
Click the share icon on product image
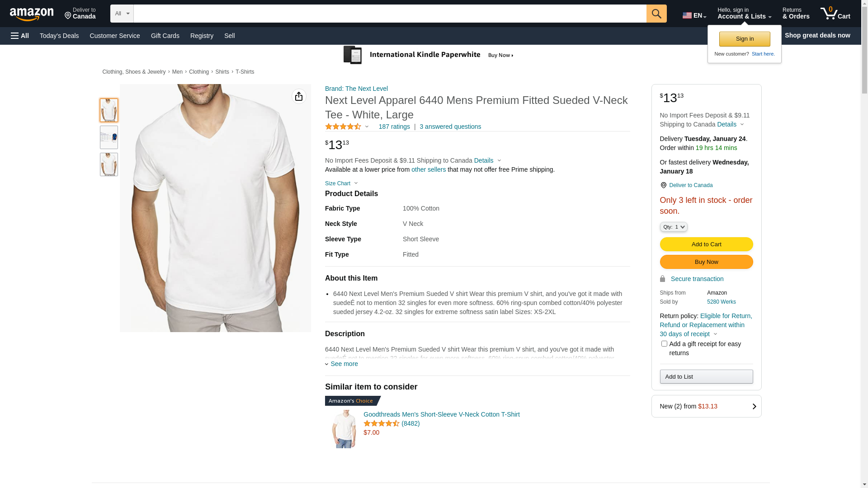point(299,96)
